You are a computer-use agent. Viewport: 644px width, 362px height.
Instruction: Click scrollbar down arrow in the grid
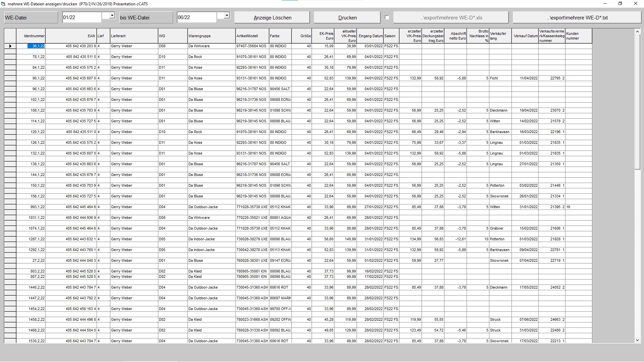[637, 340]
